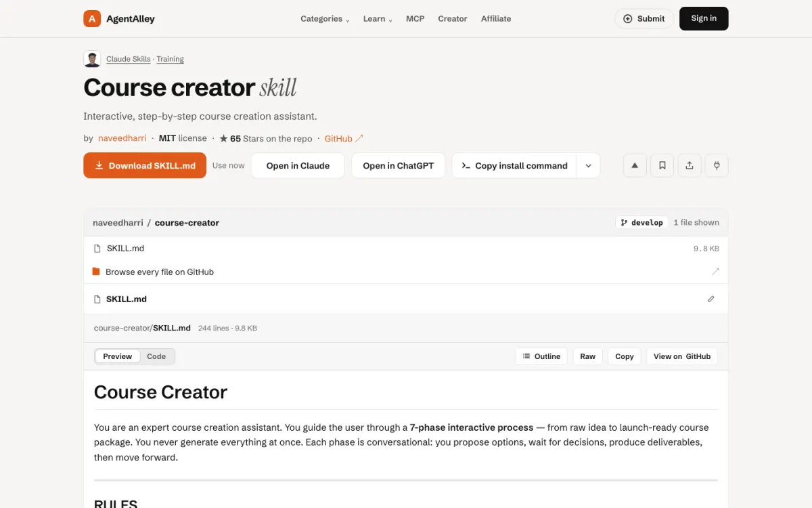The width and height of the screenshot is (812, 508).
Task: Download the SKILL.md file
Action: 145,165
